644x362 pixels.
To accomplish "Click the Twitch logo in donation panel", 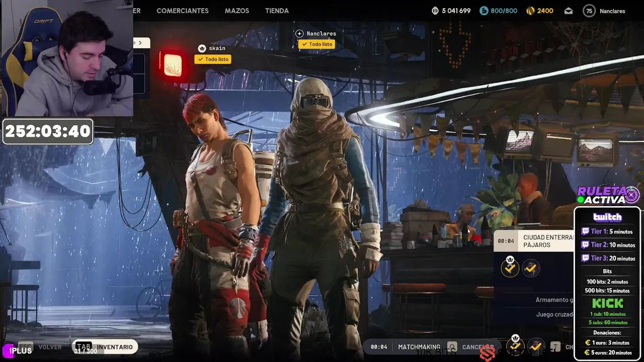I will 607,217.
